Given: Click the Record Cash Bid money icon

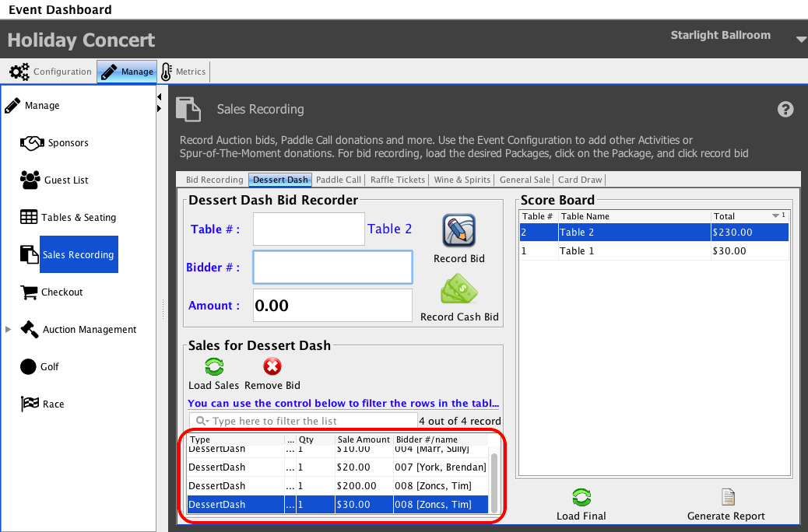Looking at the screenshot, I should click(458, 289).
